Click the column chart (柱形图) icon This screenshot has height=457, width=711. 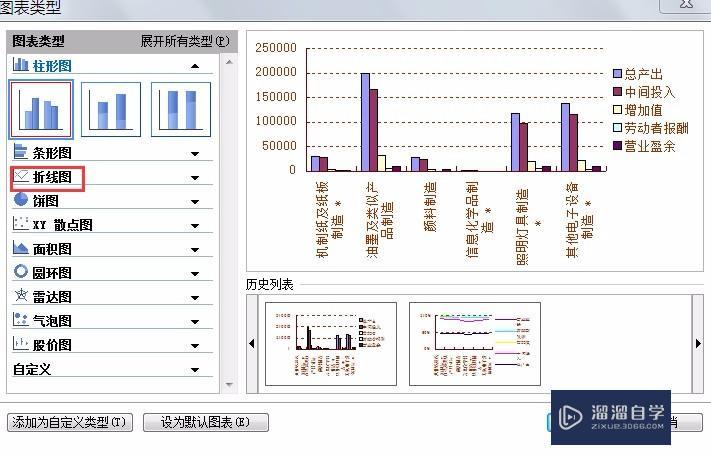pyautogui.click(x=20, y=64)
